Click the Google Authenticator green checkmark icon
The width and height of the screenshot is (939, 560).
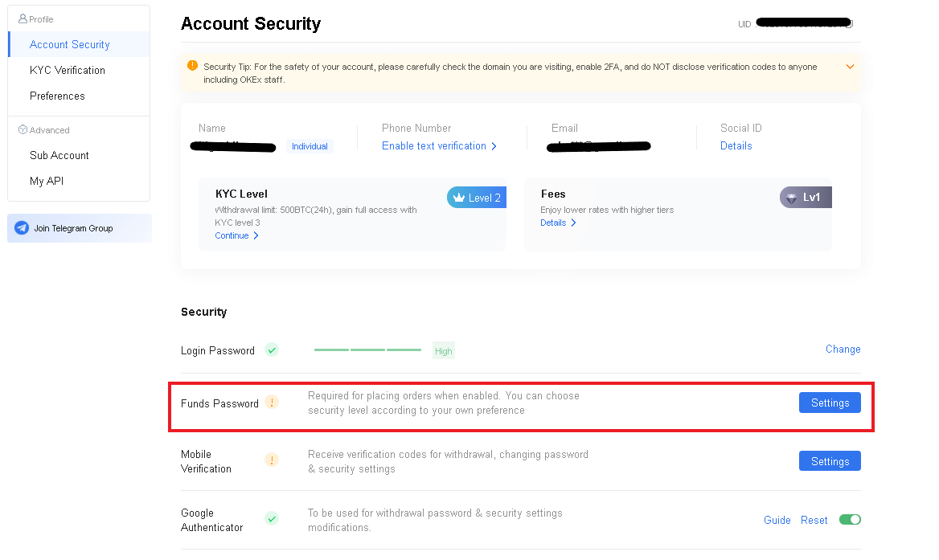coord(272,519)
